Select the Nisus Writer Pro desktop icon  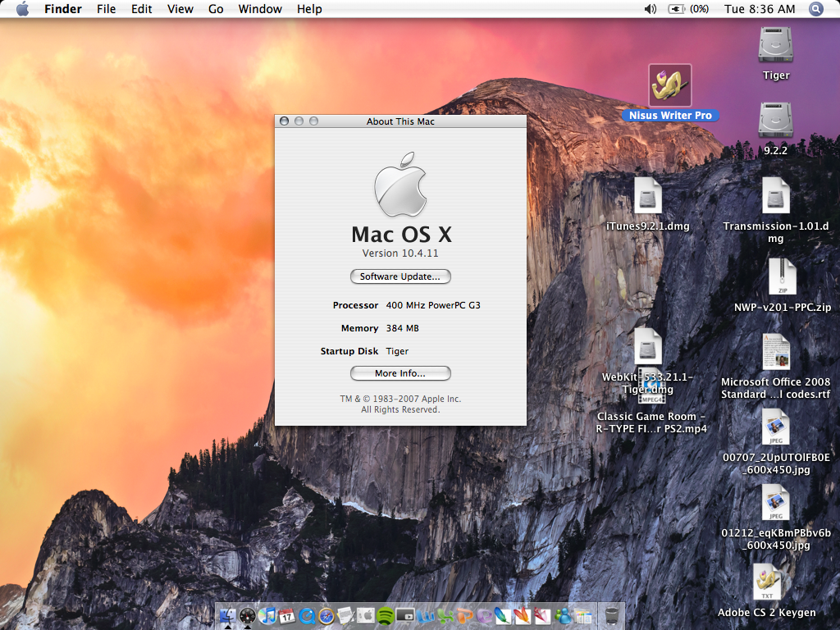[x=670, y=85]
